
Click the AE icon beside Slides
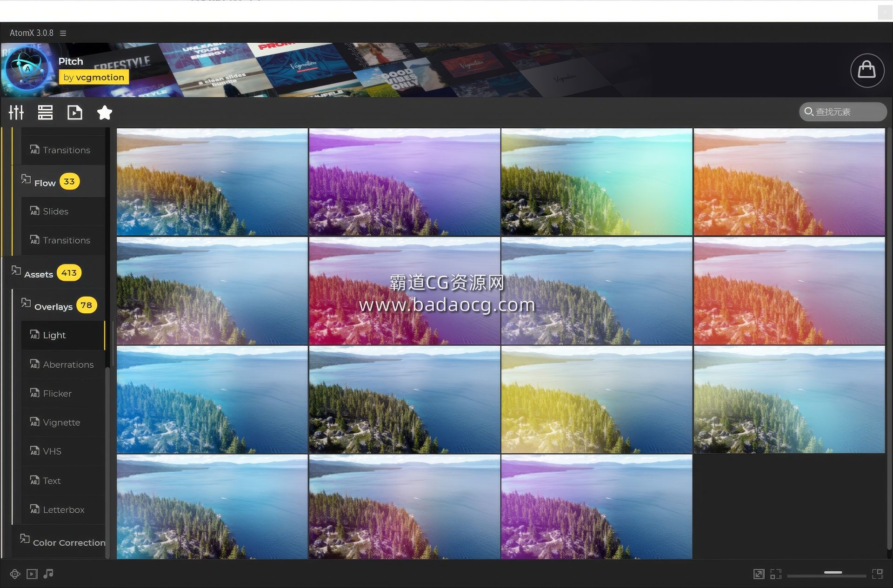click(x=35, y=211)
